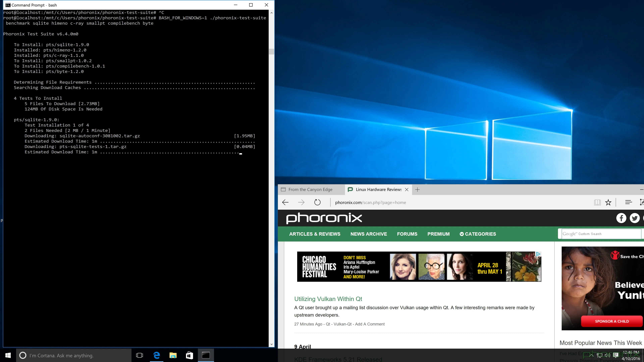Click the 4 Tests To Install line
This screenshot has height=362, width=644.
[38, 98]
